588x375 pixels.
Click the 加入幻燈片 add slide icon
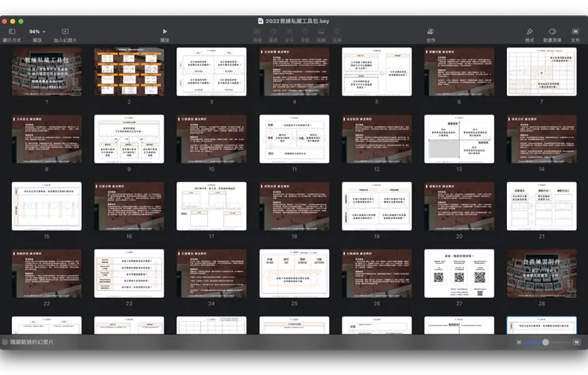(65, 32)
